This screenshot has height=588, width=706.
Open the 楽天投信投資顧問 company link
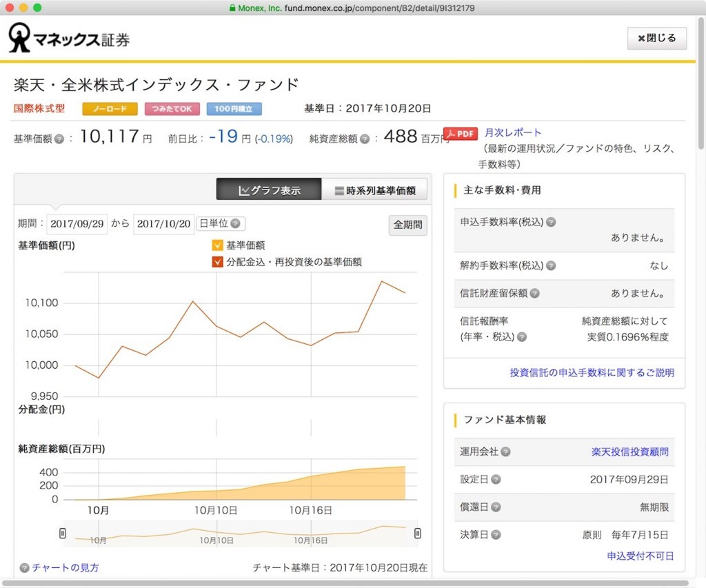630,452
